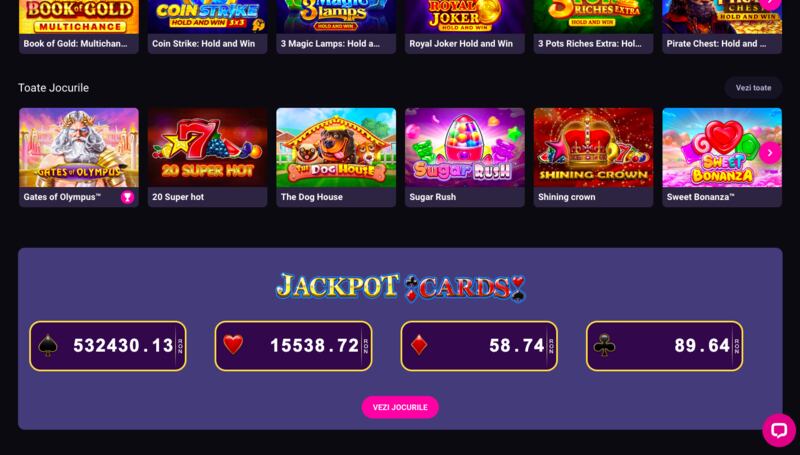800x455 pixels.
Task: Click the club jackpot icon
Action: (605, 346)
